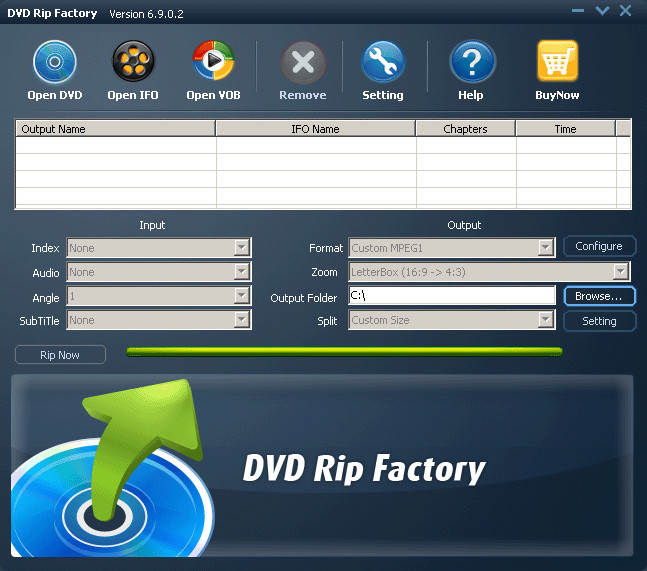Click the Time column header

565,129
